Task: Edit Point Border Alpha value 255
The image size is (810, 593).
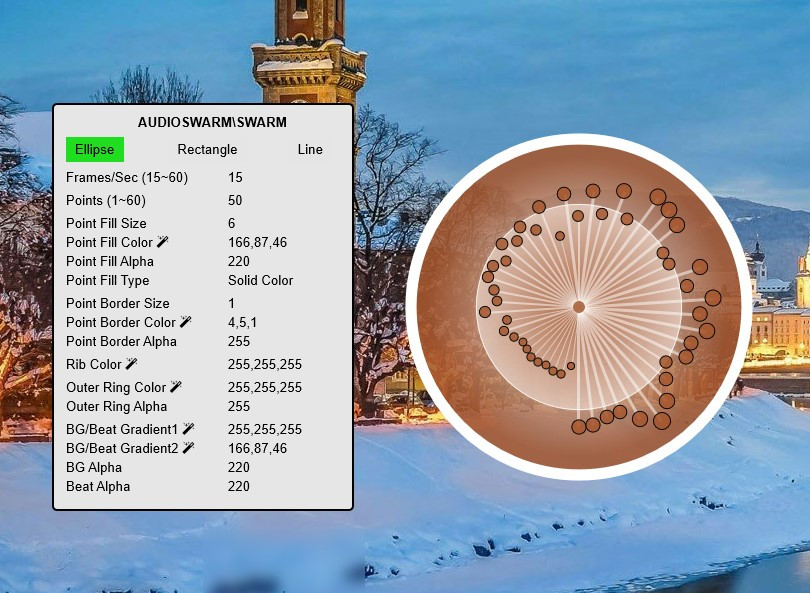Action: coord(239,341)
